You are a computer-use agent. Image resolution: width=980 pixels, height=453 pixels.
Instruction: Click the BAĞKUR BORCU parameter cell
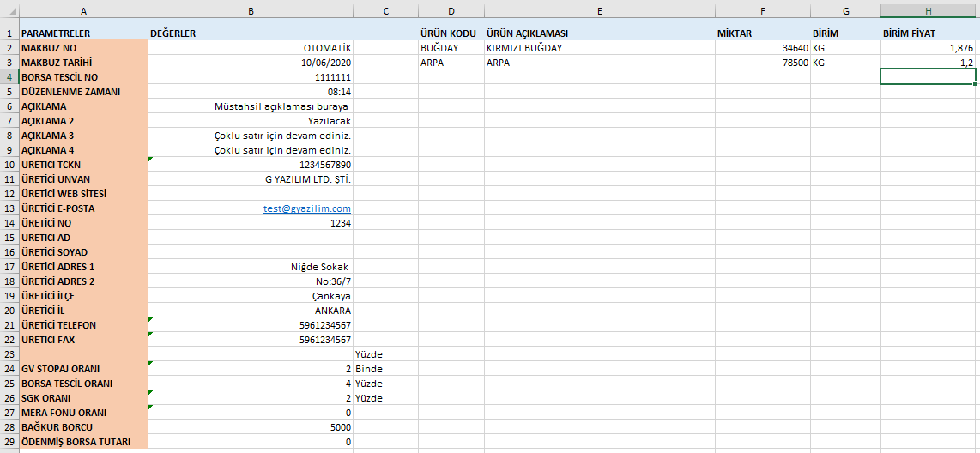(x=83, y=427)
